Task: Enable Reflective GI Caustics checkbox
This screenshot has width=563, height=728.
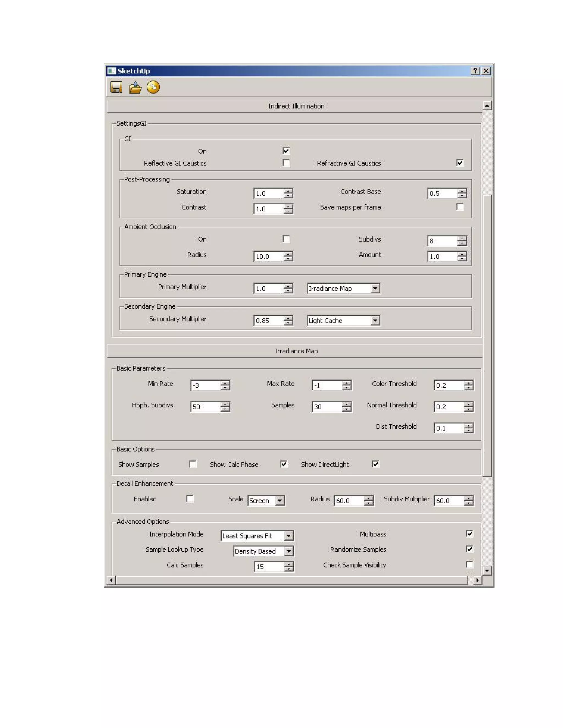Action: pyautogui.click(x=286, y=163)
